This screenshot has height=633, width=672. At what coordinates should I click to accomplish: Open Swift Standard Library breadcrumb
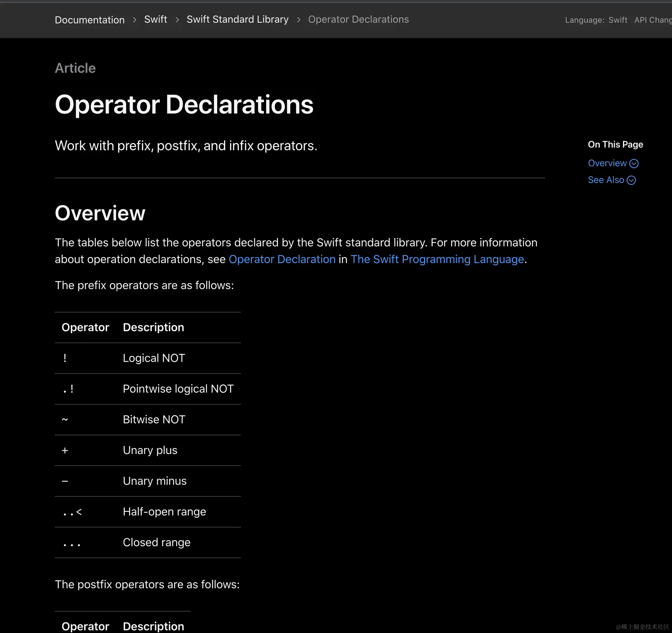(x=237, y=20)
